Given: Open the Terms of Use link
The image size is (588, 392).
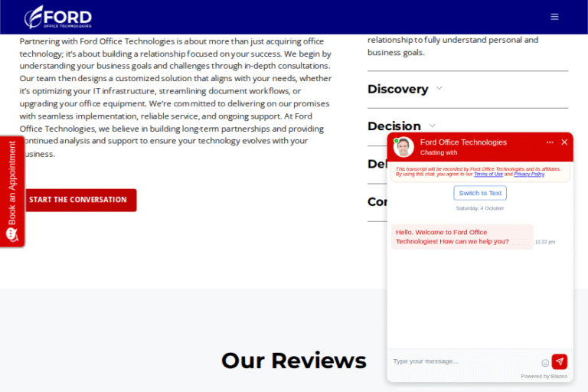Looking at the screenshot, I should pyautogui.click(x=488, y=175).
